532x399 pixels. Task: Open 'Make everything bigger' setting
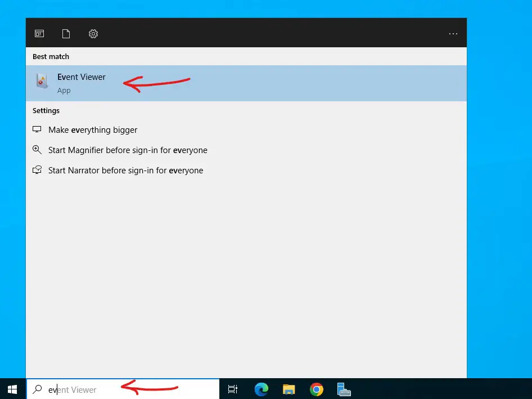pyautogui.click(x=93, y=130)
